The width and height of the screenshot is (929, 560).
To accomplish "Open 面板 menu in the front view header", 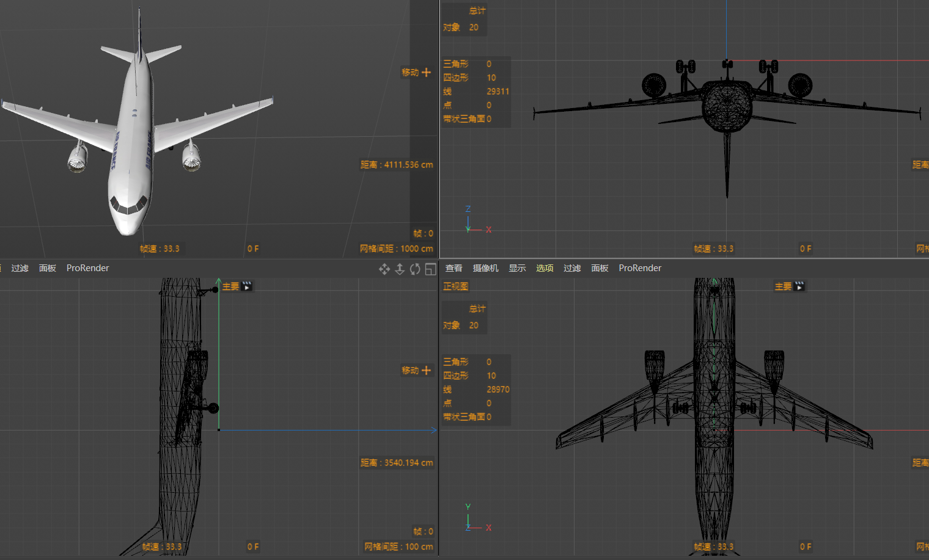I will pyautogui.click(x=600, y=268).
